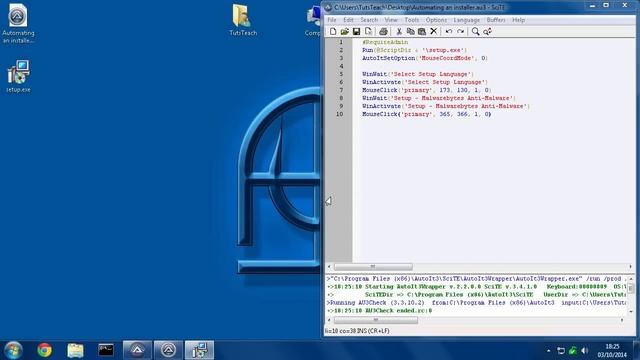The height and width of the screenshot is (360, 640).
Task: Click the output pane horizontal scrollbar thumb
Action: tap(376, 320)
